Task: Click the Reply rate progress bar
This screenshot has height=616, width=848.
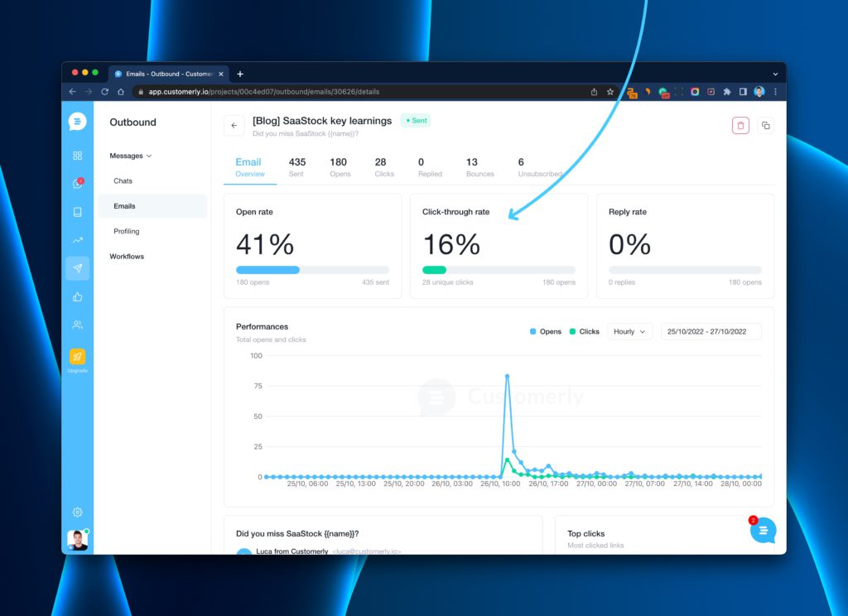Action: point(685,270)
